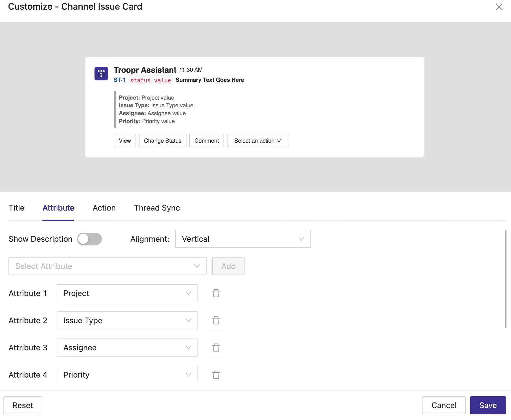Image resolution: width=511 pixels, height=420 pixels.
Task: Open the Alignment Vertical dropdown
Action: (243, 239)
